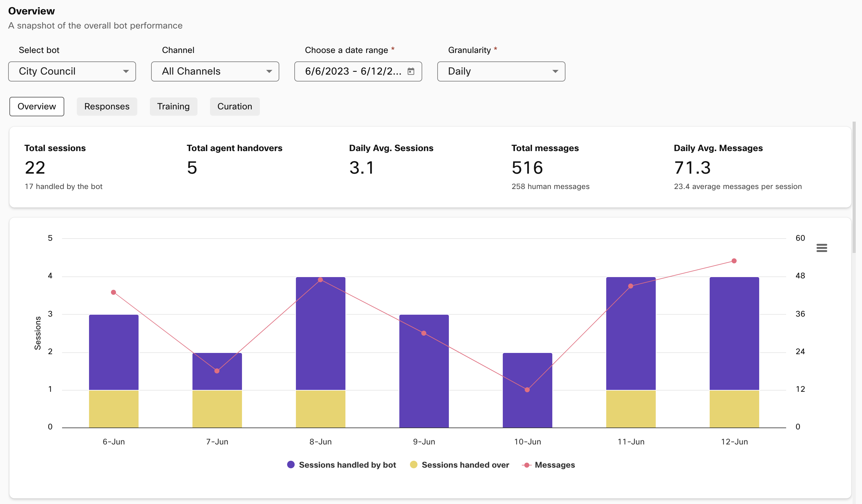This screenshot has height=504, width=862.
Task: Open the Select bot dropdown
Action: pos(73,71)
